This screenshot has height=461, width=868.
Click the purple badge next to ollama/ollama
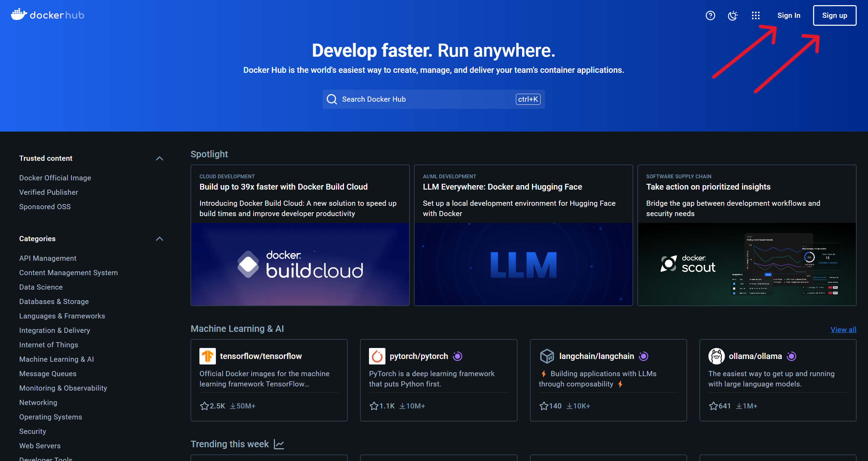tap(791, 356)
